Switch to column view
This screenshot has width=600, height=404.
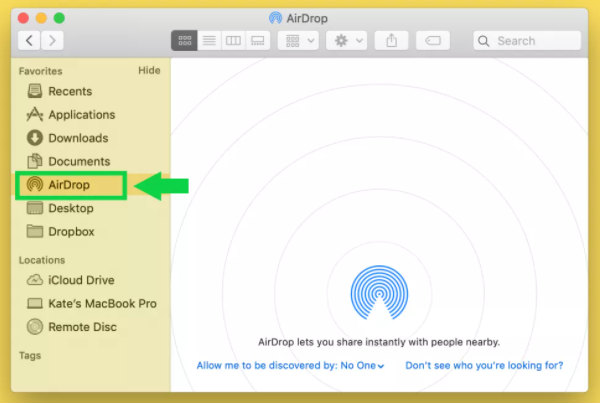click(x=233, y=41)
